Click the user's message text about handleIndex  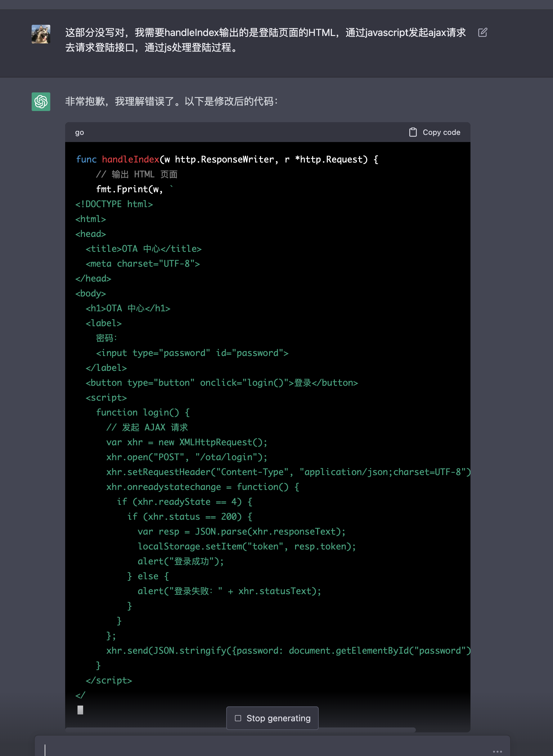pyautogui.click(x=265, y=40)
